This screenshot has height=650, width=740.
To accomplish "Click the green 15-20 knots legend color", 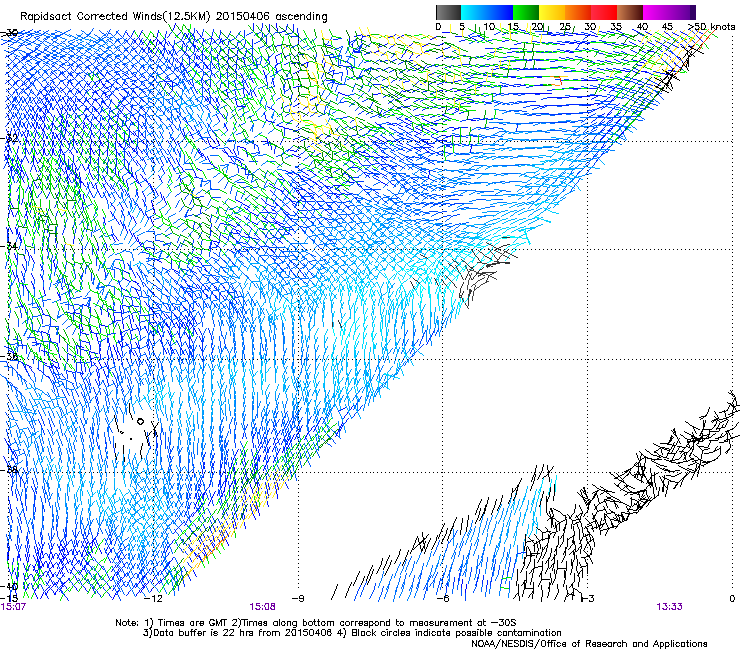I will (526, 12).
